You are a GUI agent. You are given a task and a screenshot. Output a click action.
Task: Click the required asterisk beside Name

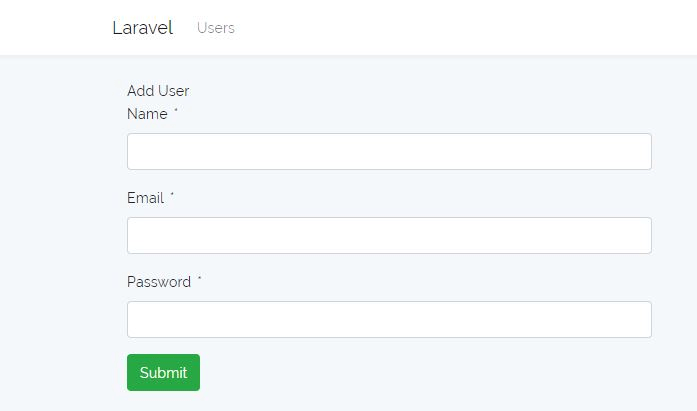176,110
